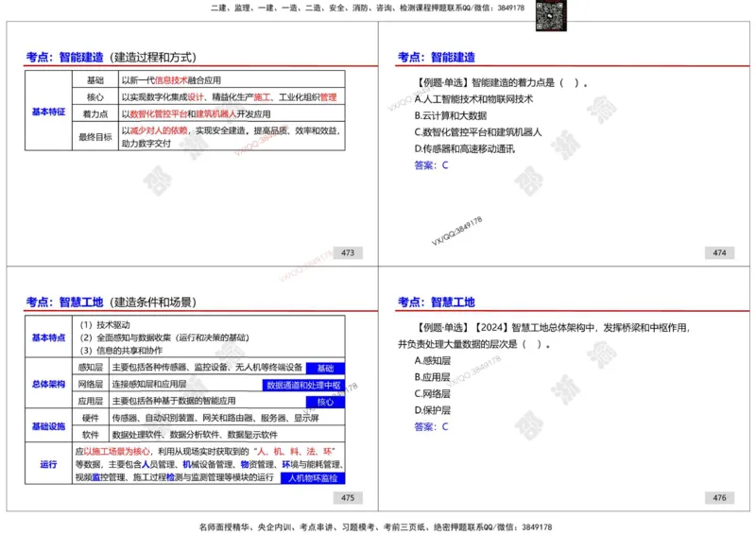Image resolution: width=756 pixels, height=535 pixels.
Task: Choose option D.保护层
Action: (x=433, y=410)
